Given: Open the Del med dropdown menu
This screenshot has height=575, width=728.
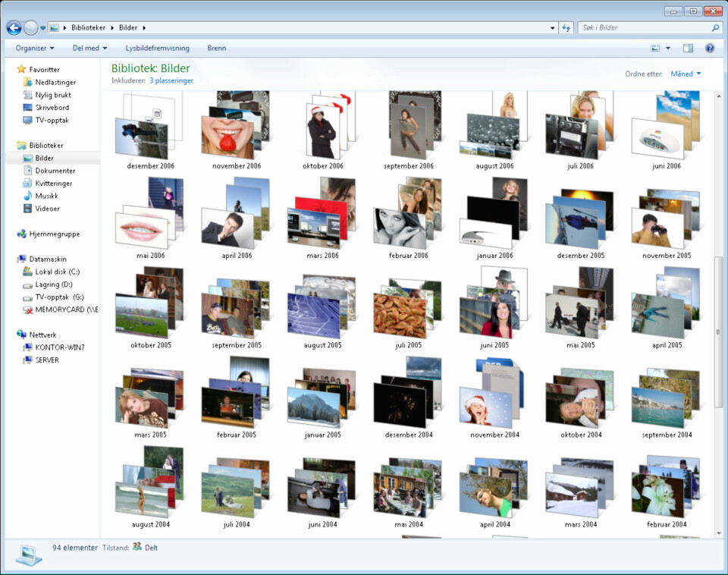Looking at the screenshot, I should pyautogui.click(x=89, y=48).
